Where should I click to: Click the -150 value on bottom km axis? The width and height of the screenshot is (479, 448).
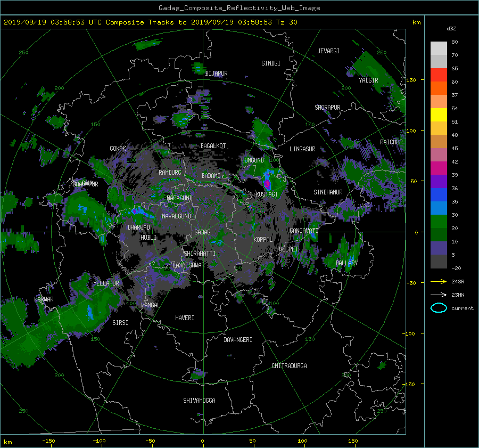[x=48, y=441]
